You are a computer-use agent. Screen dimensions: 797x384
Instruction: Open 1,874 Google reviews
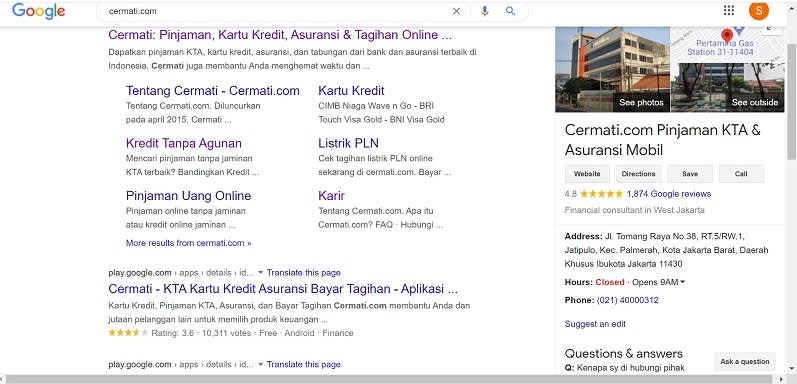point(668,194)
